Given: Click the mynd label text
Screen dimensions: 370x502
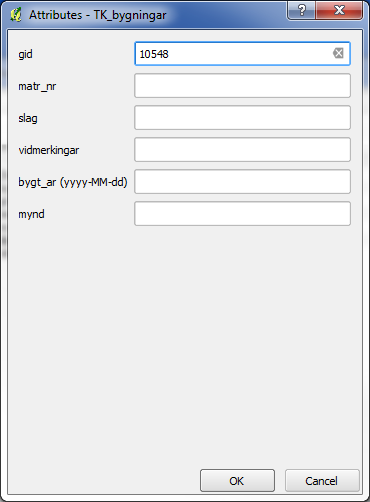Looking at the screenshot, I should point(31,214).
